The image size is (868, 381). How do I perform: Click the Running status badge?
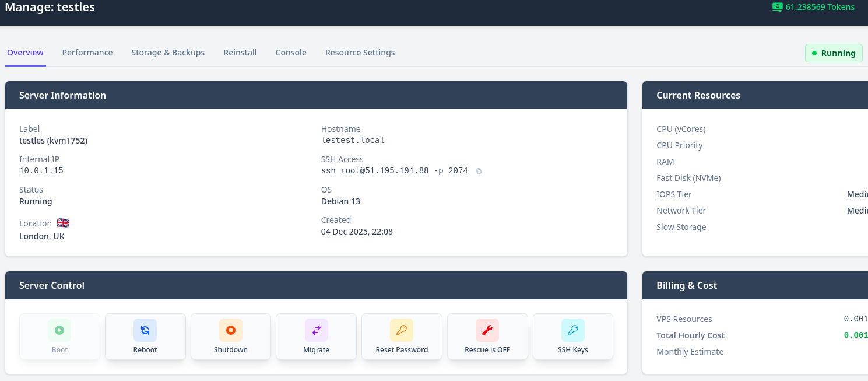833,53
